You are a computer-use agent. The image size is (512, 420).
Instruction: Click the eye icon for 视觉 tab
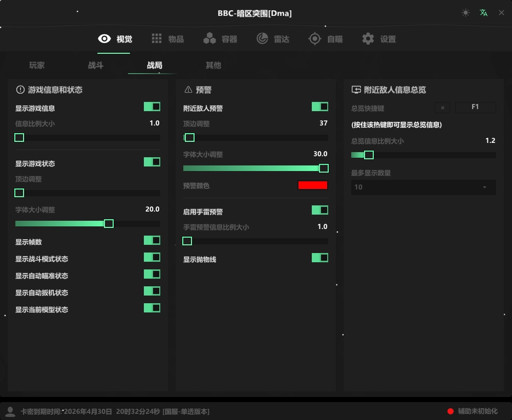click(x=104, y=39)
